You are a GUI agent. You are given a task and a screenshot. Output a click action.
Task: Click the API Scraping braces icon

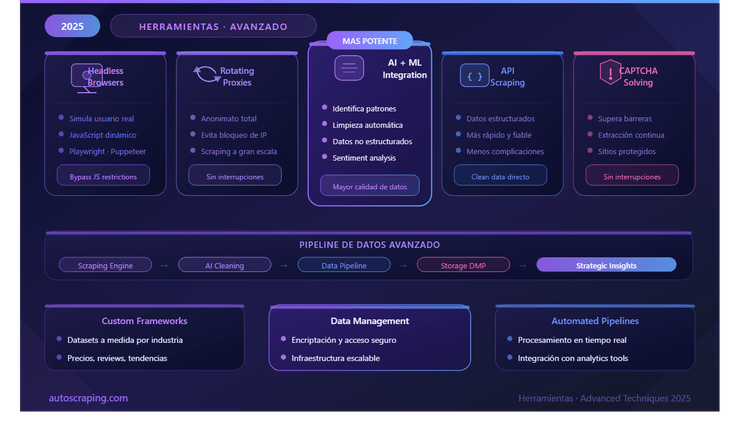coord(474,76)
